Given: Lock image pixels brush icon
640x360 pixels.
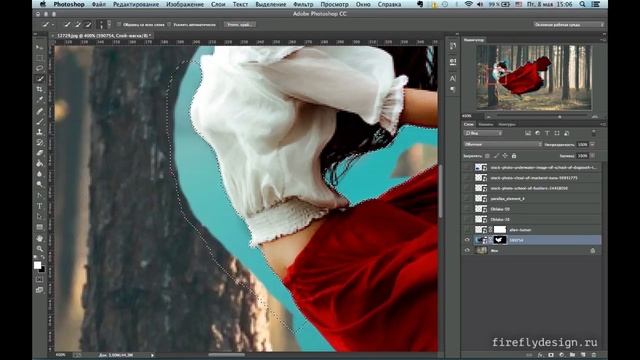Looking at the screenshot, I should 496,156.
